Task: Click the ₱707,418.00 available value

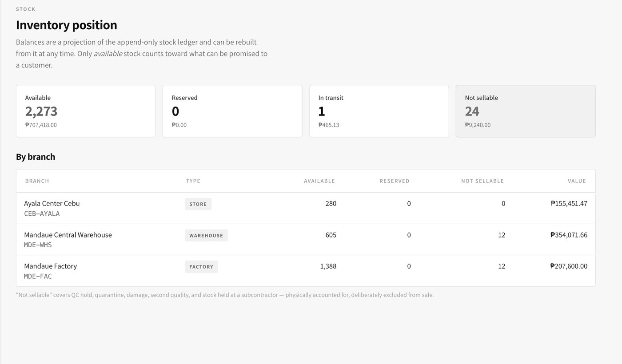Action: click(x=41, y=125)
